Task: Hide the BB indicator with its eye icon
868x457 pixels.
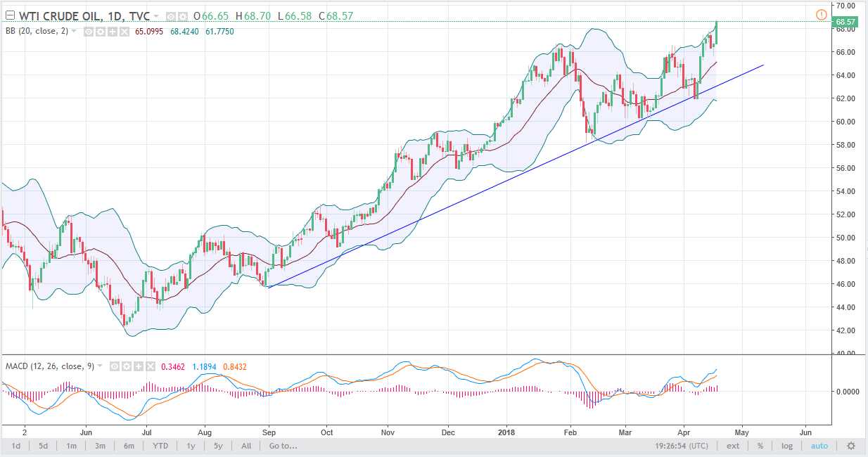Action: click(88, 31)
